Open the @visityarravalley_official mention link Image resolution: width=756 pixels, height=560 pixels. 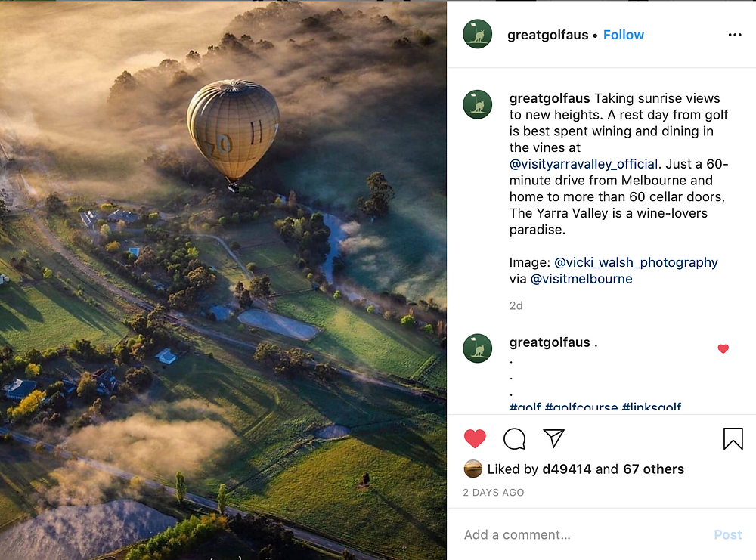point(584,164)
